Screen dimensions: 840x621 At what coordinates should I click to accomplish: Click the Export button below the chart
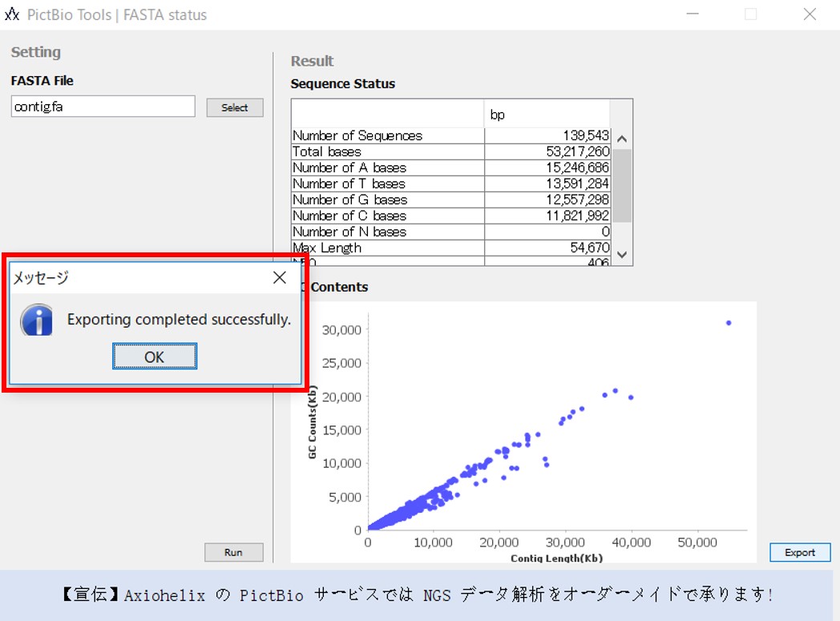tap(799, 552)
